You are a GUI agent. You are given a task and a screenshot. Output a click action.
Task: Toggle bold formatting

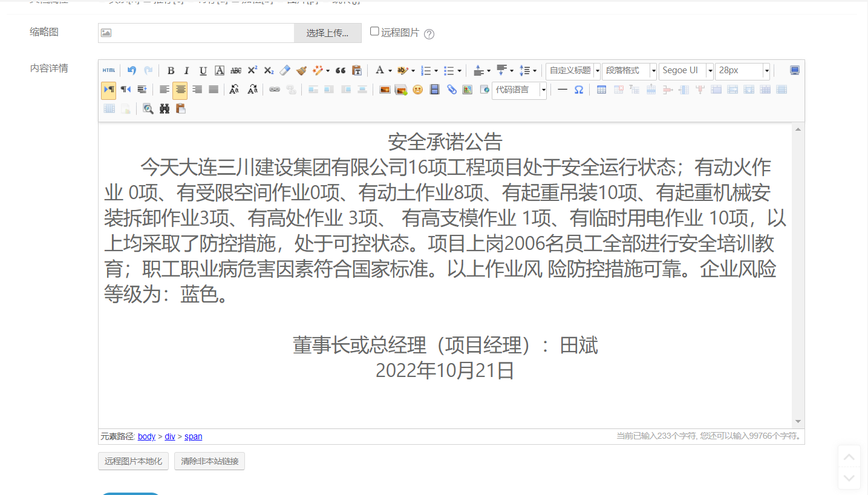(x=171, y=71)
